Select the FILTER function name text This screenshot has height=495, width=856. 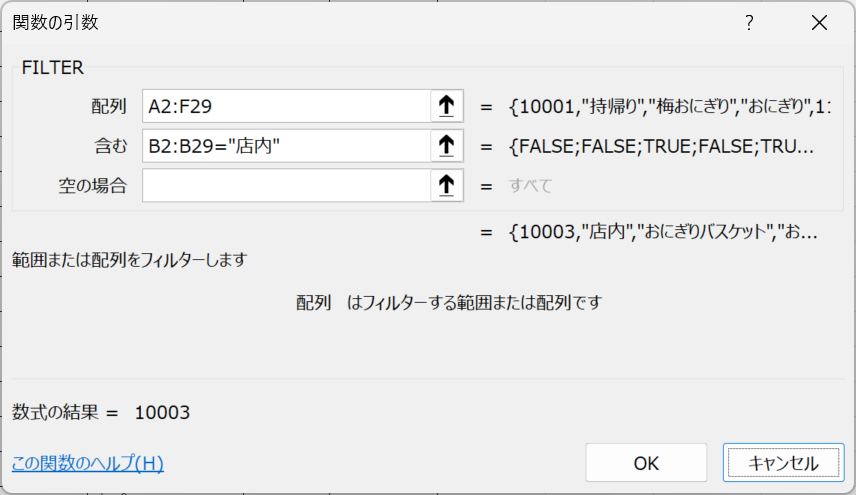pos(53,68)
